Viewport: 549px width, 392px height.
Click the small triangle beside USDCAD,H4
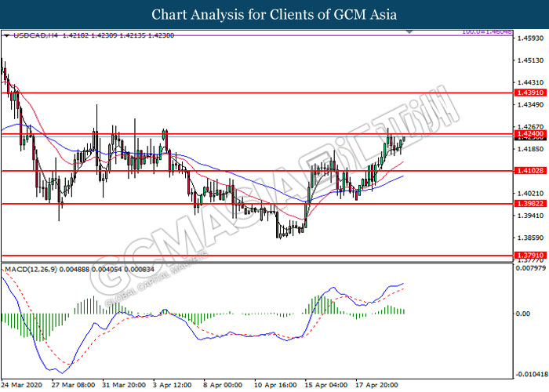[x=6, y=35]
